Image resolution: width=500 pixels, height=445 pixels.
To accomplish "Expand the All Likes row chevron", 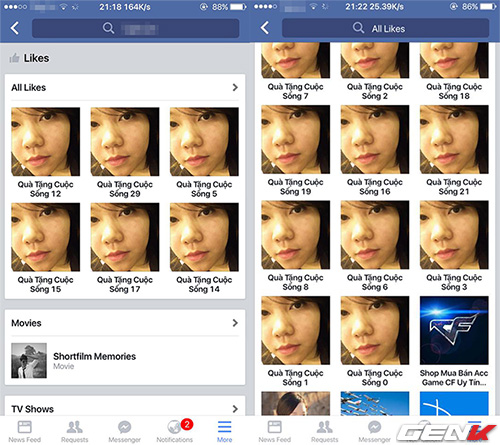I will click(235, 88).
